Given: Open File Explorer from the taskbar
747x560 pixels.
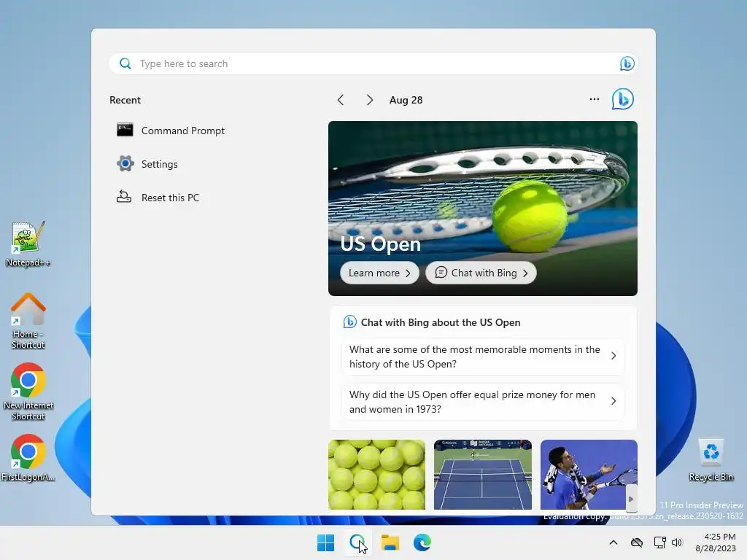Looking at the screenshot, I should click(390, 542).
